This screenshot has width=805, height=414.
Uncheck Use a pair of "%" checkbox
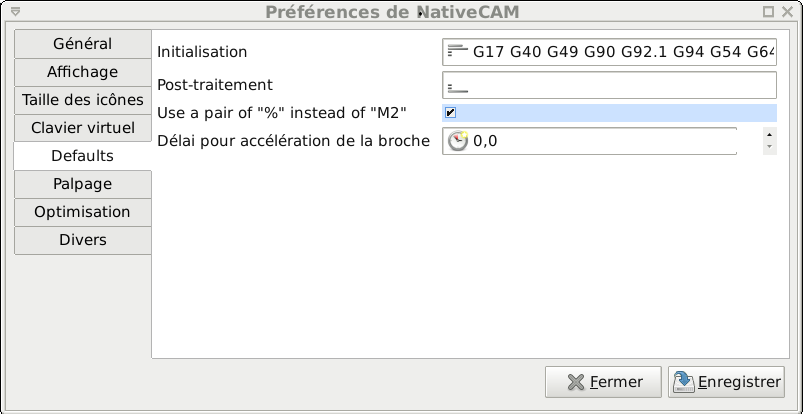(x=450, y=112)
